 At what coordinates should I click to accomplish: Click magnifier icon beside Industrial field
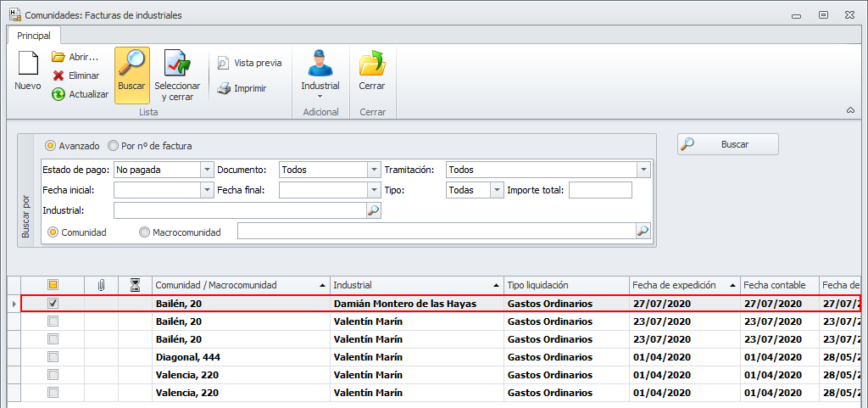(x=374, y=210)
